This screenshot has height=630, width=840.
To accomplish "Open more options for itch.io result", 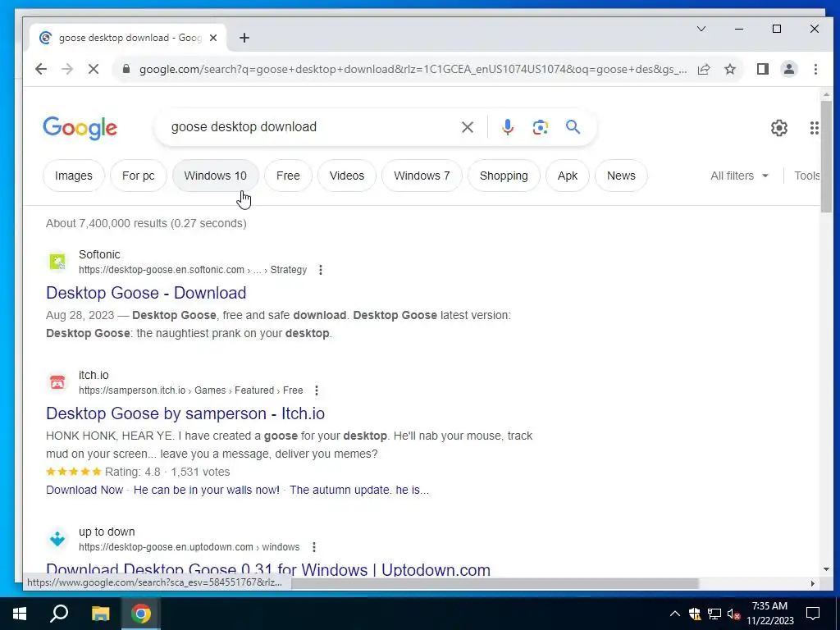I will 317,390.
